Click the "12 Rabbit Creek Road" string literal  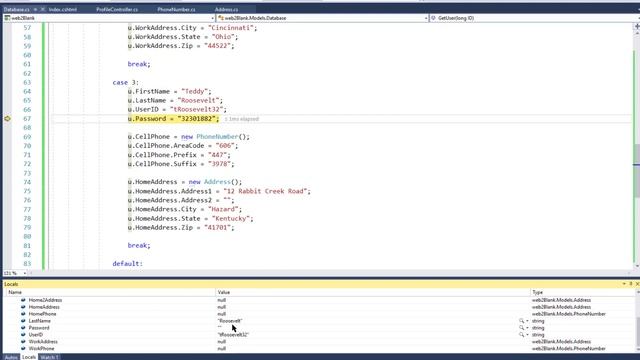(265, 191)
